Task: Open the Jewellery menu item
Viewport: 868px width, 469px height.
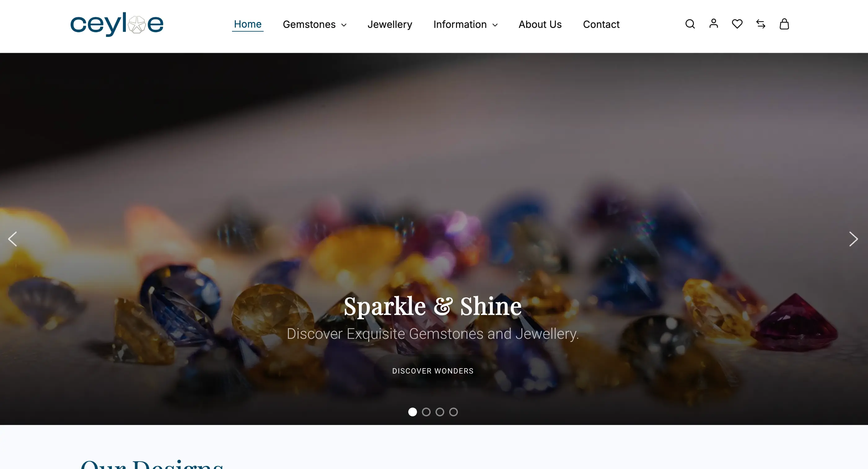Action: [x=389, y=24]
